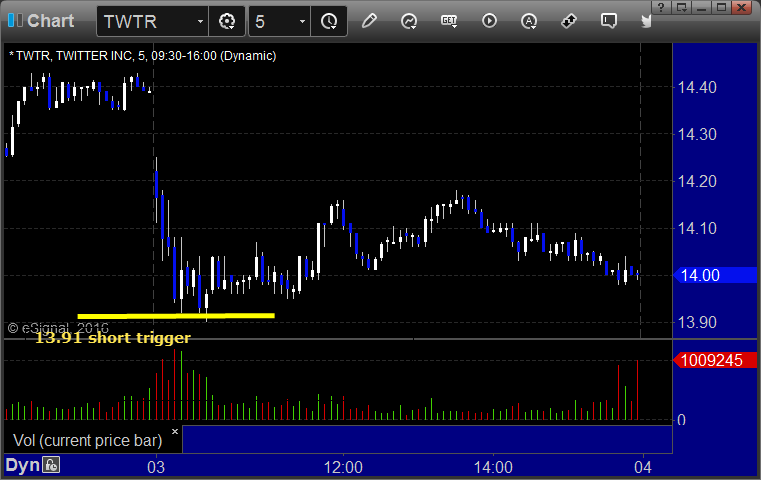The image size is (761, 480).
Task: Click the red 1009245 volume marker
Action: click(715, 360)
